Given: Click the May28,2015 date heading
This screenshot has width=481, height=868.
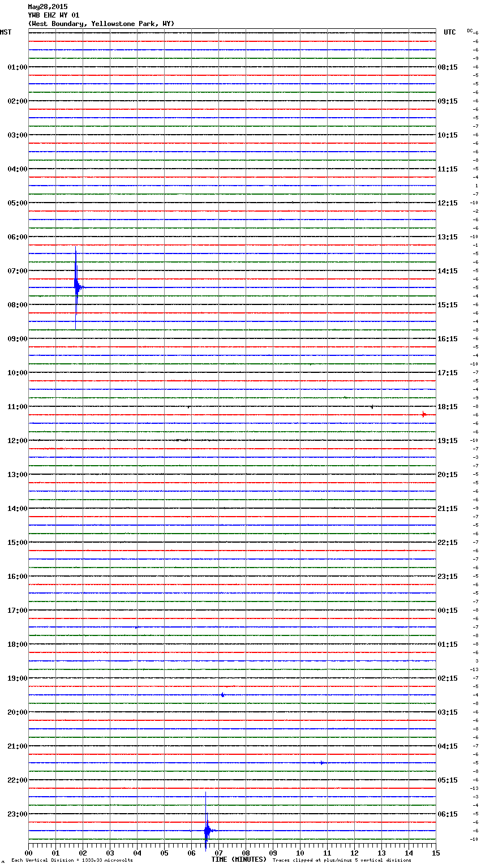Looking at the screenshot, I should pyautogui.click(x=48, y=7).
